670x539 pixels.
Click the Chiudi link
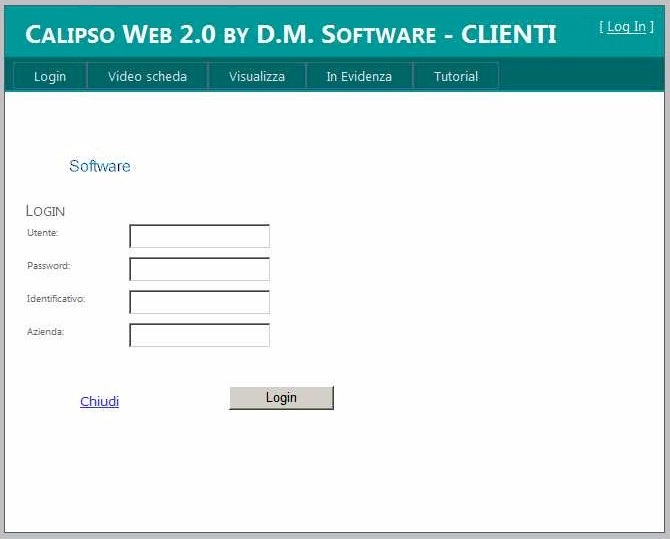pos(100,401)
